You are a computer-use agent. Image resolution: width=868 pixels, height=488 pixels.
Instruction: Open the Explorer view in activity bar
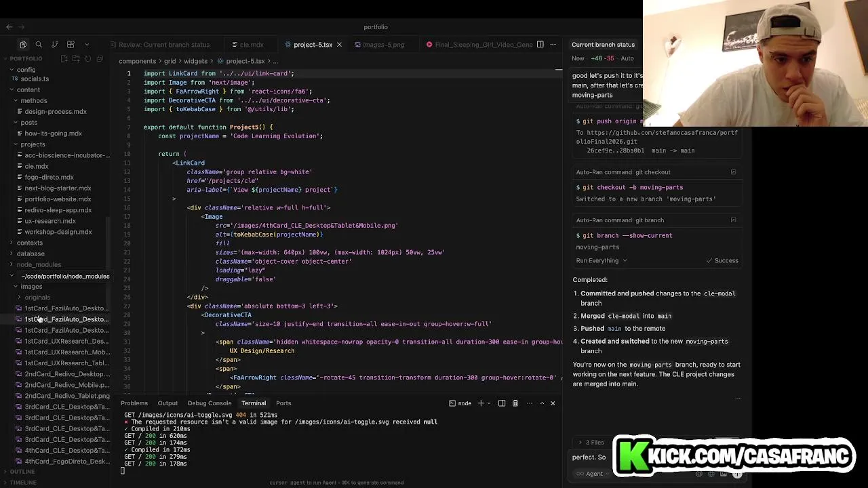[x=23, y=45]
